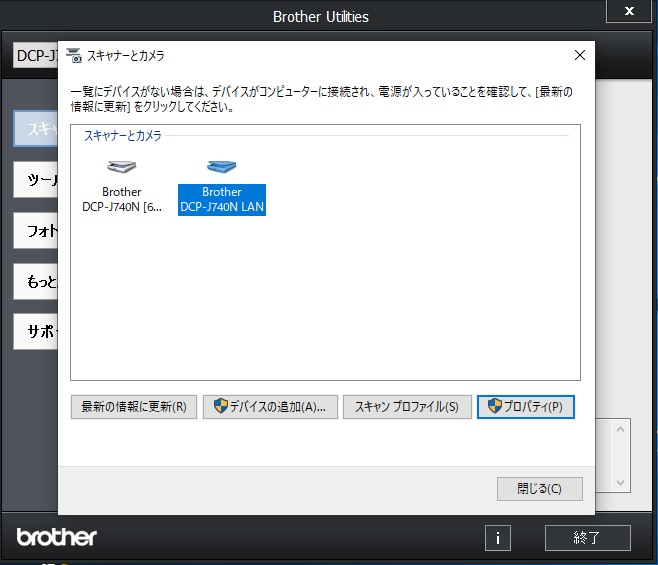Select the Brother DCP-J740N LAN scanner icon
The width and height of the screenshot is (658, 565).
[x=221, y=167]
